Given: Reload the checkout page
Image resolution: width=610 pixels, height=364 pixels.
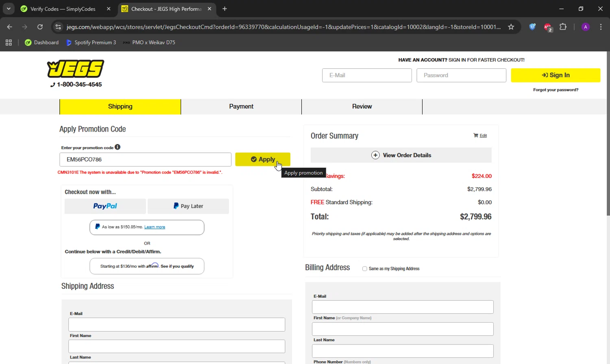Looking at the screenshot, I should pos(40,27).
